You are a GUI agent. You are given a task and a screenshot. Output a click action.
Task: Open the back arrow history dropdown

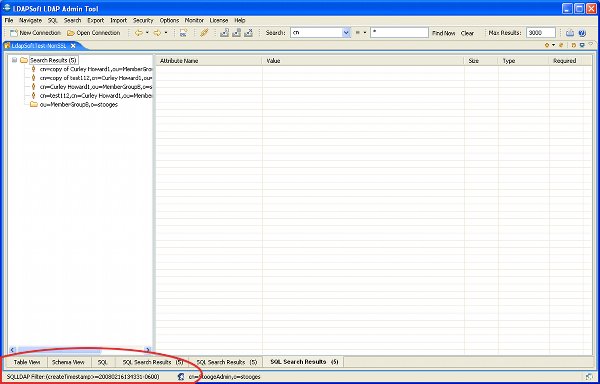pyautogui.click(x=147, y=33)
